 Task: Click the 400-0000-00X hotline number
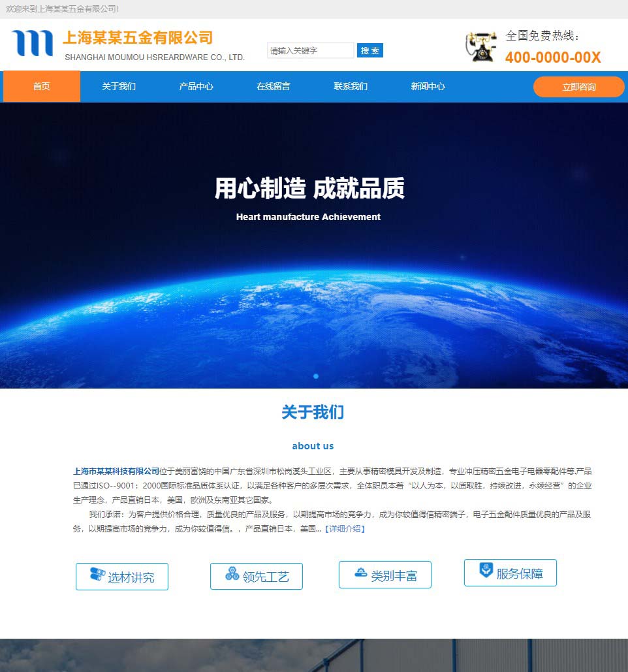pyautogui.click(x=553, y=57)
